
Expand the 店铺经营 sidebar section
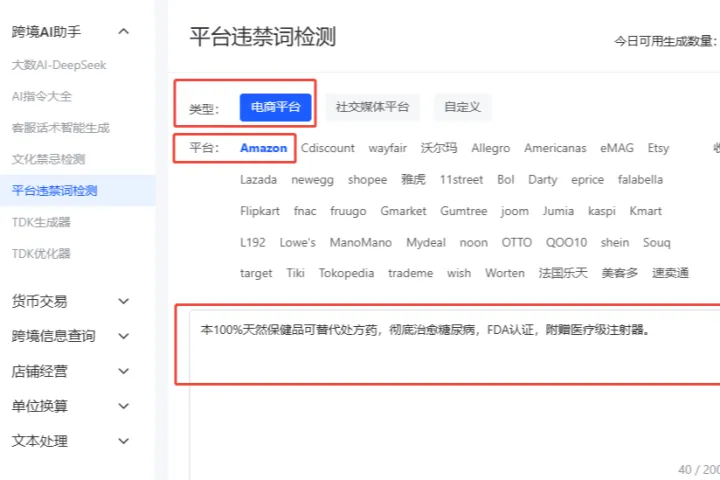(x=124, y=371)
